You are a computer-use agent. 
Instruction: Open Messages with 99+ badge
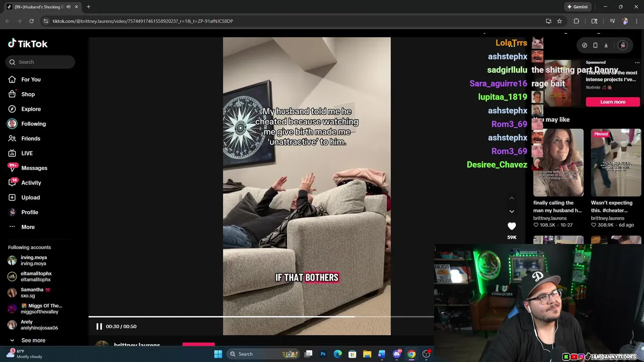[27, 168]
